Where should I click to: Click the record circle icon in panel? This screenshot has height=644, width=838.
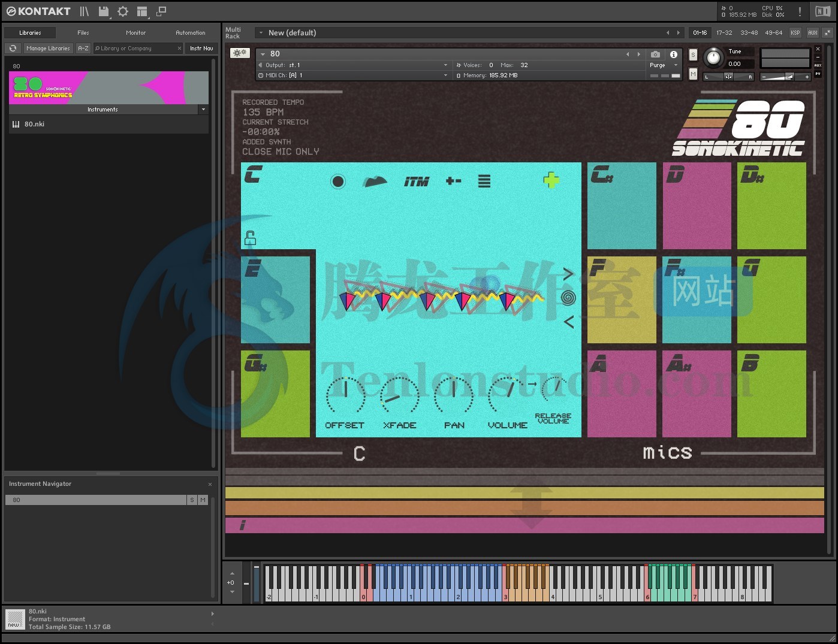point(338,181)
